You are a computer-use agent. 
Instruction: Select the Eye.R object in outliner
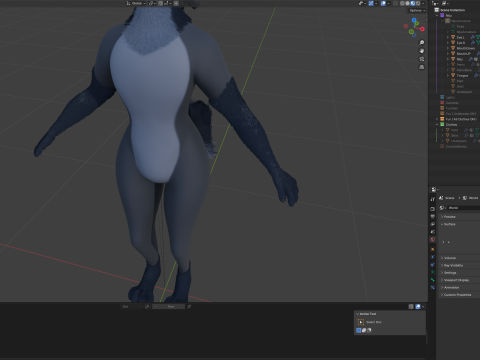click(460, 43)
